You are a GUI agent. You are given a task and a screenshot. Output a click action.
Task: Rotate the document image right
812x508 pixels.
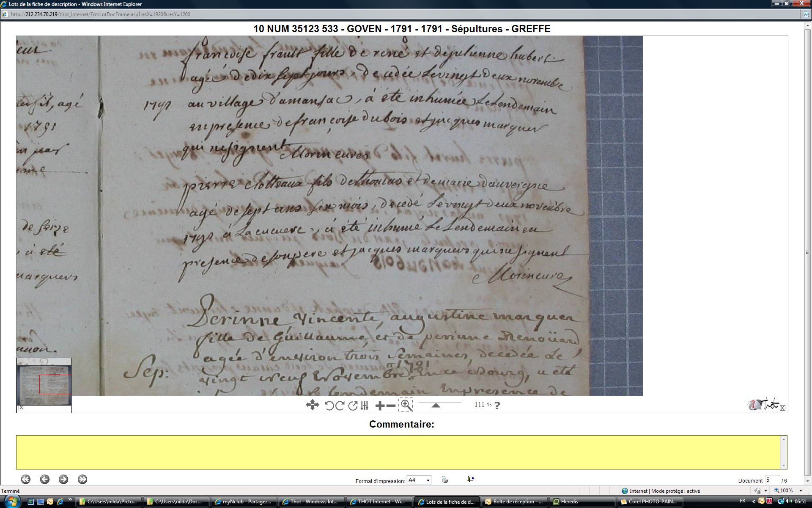(x=340, y=406)
